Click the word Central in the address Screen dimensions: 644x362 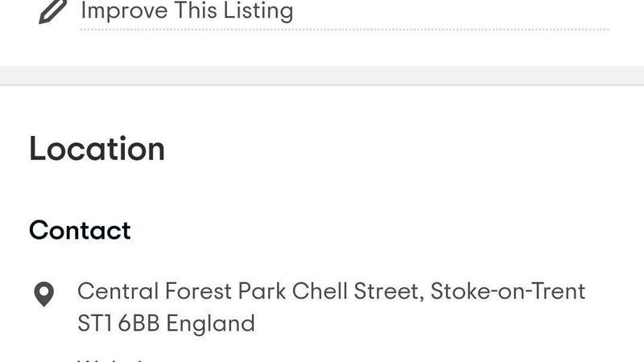(116, 290)
